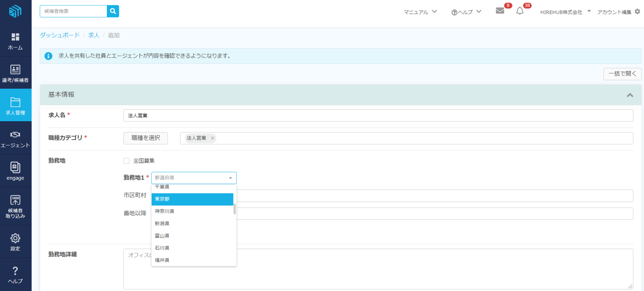Open the notification bell icon
Screen dimensions: 644x291
click(x=520, y=11)
